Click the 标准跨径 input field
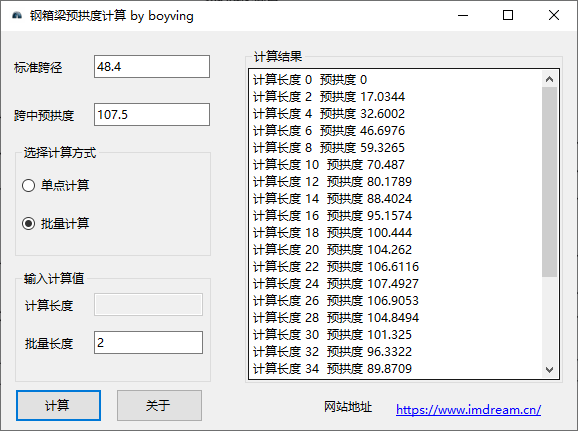The image size is (578, 431). coord(152,67)
